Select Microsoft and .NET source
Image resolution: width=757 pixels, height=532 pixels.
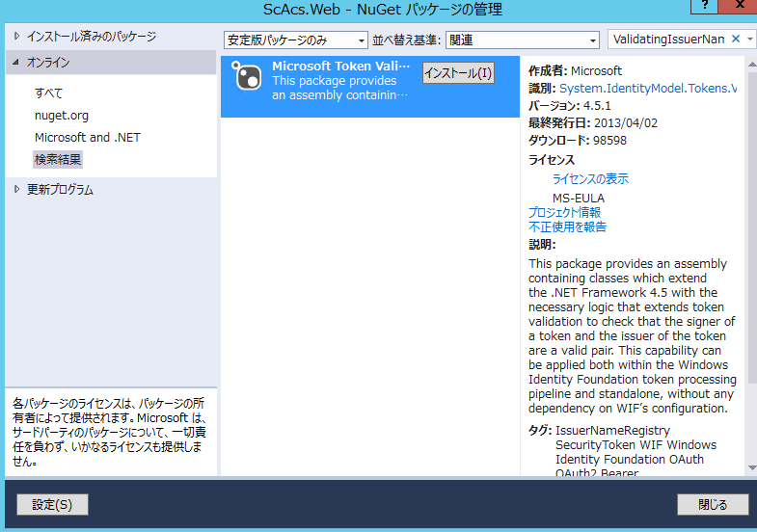point(88,138)
